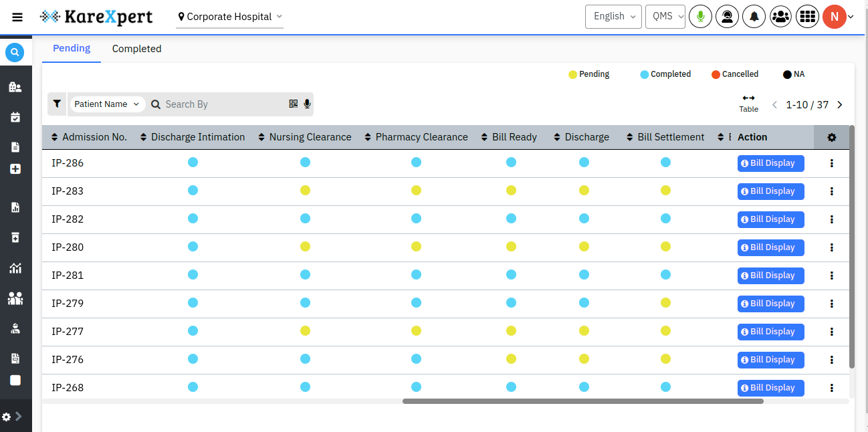Click the patient search magnifier in sidebar
The height and width of the screenshot is (432, 868).
[x=15, y=52]
